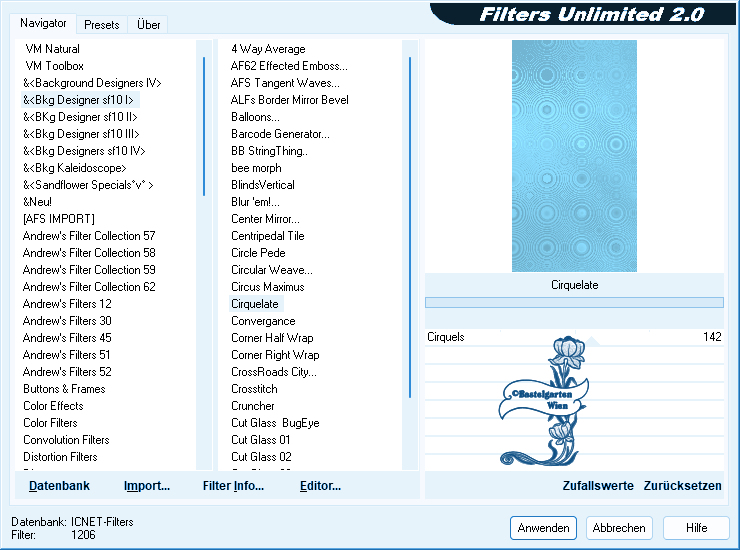Choose the Balloons... filter
740x550 pixels.
click(x=255, y=117)
